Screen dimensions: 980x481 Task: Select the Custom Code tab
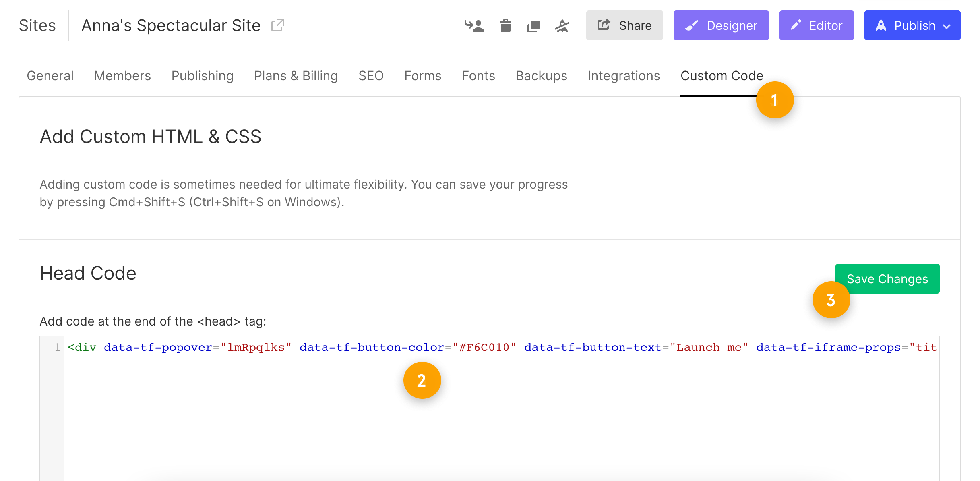pyautogui.click(x=722, y=76)
